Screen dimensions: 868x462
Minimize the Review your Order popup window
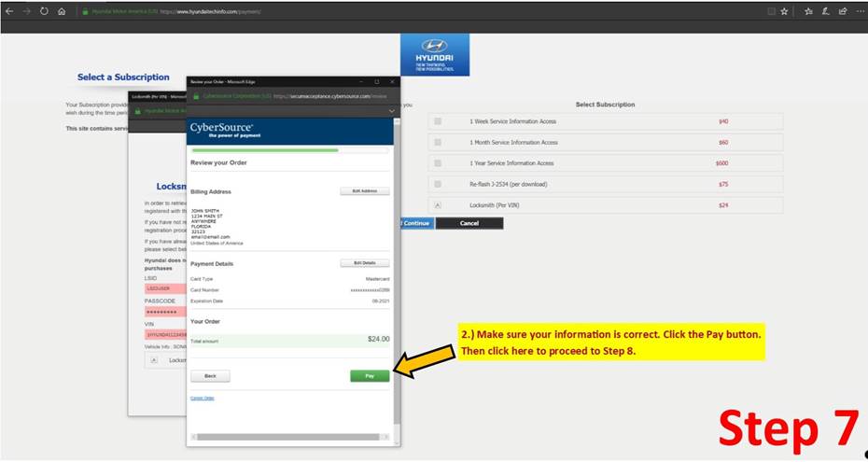pyautogui.click(x=361, y=82)
